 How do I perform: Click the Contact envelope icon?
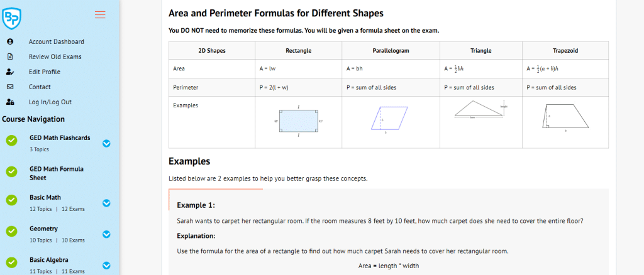[9, 87]
